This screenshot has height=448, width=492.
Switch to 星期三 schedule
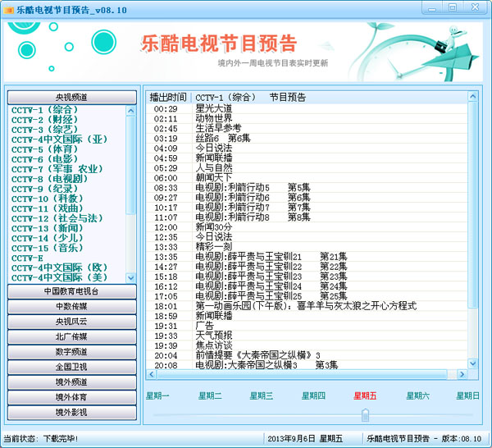(x=262, y=395)
